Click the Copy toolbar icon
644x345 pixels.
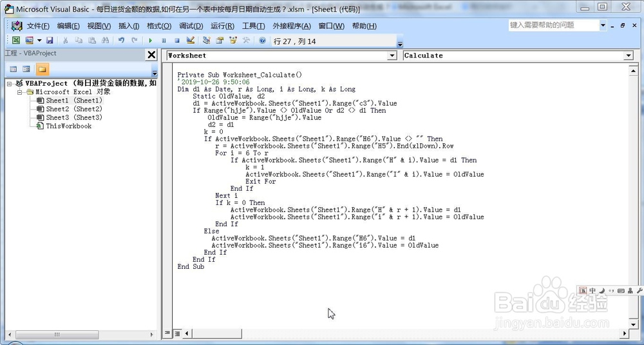pyautogui.click(x=79, y=40)
